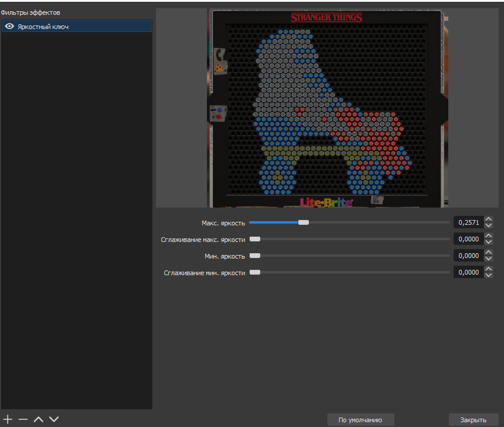Toggle visibility eye of Яркостный ключ filter

coord(9,26)
